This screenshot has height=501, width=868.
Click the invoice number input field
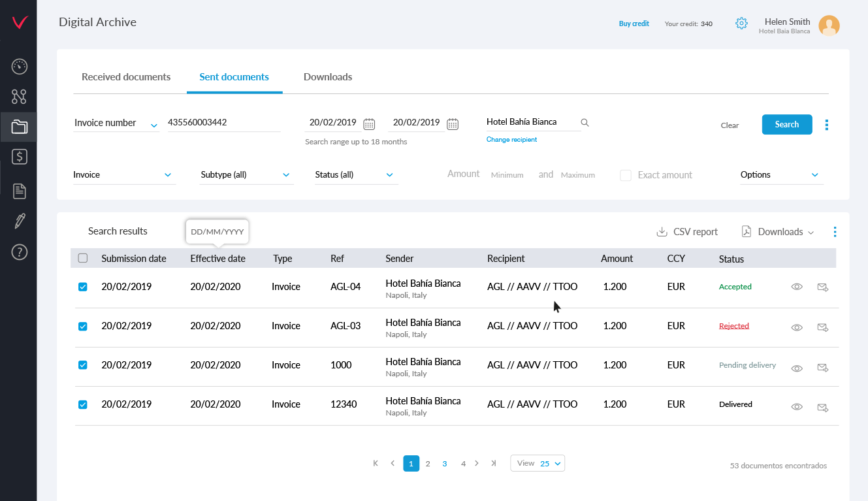click(x=223, y=123)
